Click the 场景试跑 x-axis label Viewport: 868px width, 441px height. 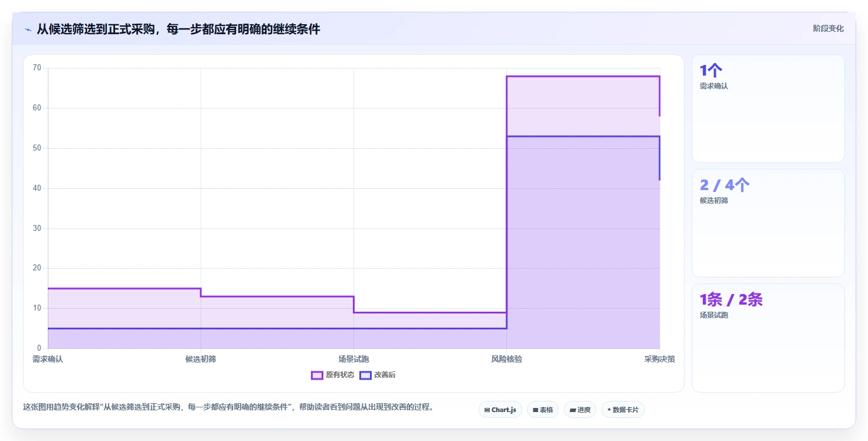coord(353,359)
